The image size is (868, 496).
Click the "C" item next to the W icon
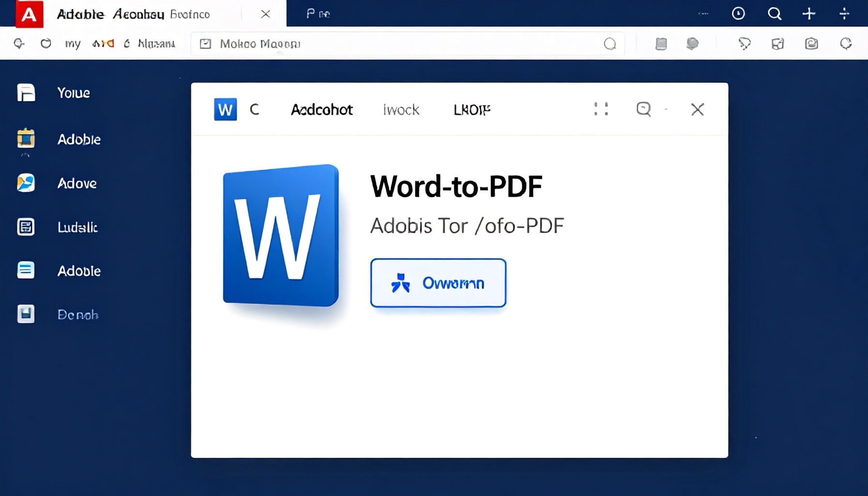[254, 109]
